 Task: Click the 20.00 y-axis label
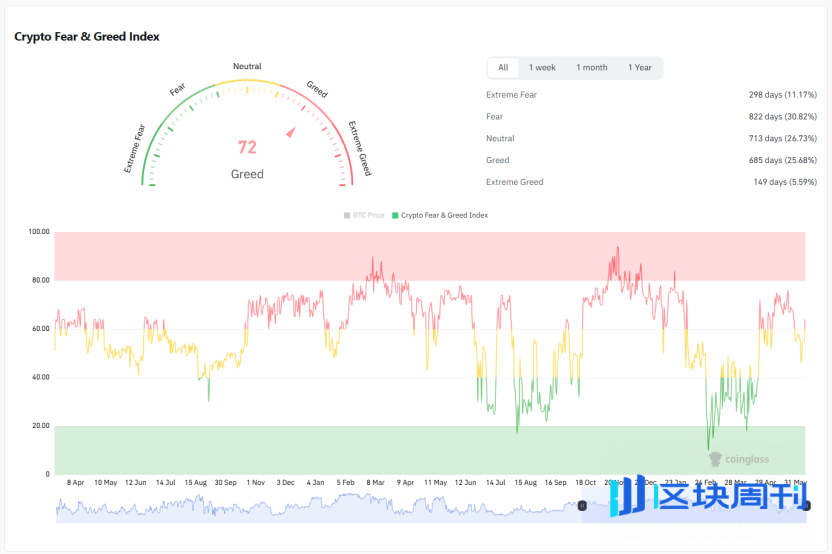coord(40,426)
